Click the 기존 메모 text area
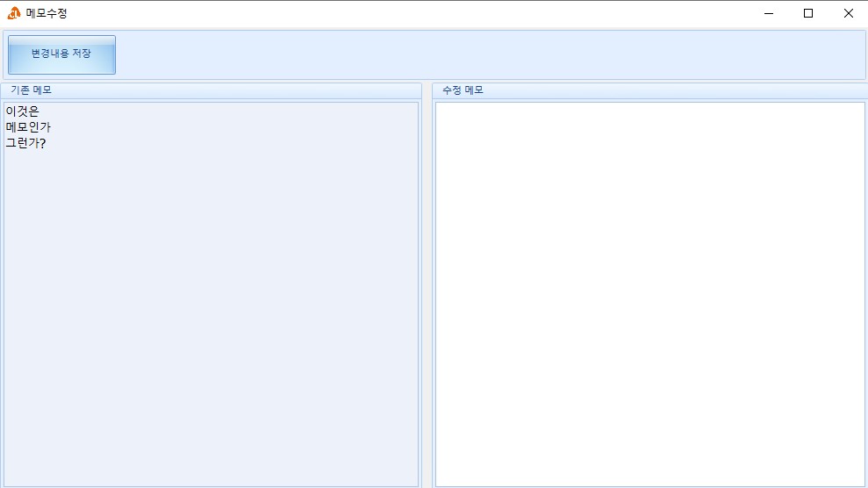This screenshot has height=488, width=868. click(x=211, y=294)
